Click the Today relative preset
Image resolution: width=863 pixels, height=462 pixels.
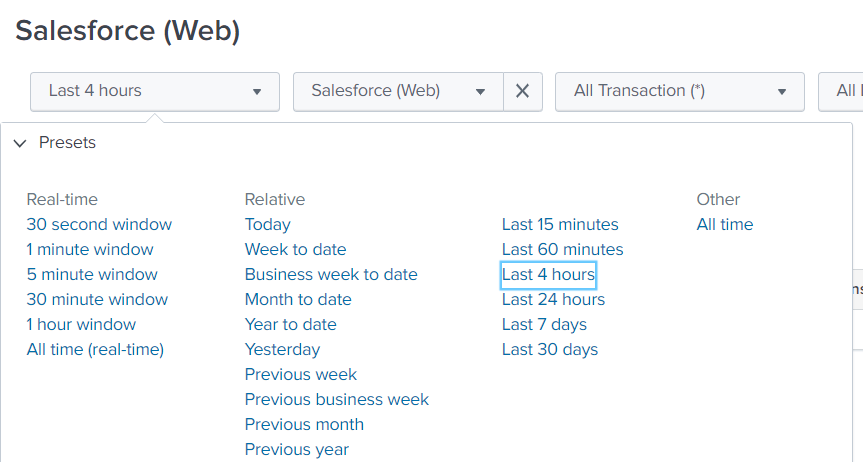point(268,225)
